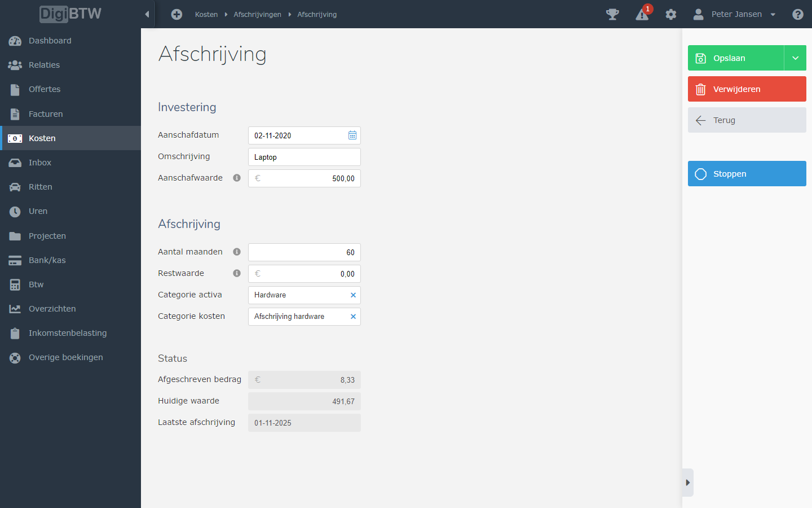
Task: Open Inkomstenbelasting in the sidebar
Action: pos(70,333)
